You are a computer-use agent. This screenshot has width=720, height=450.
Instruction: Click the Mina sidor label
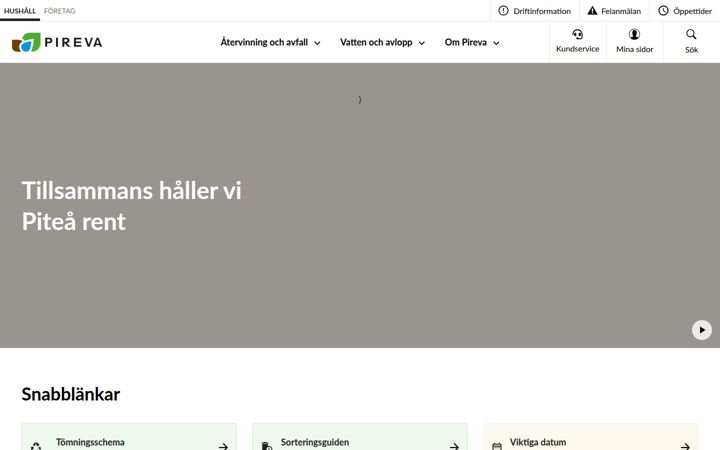pos(635,49)
